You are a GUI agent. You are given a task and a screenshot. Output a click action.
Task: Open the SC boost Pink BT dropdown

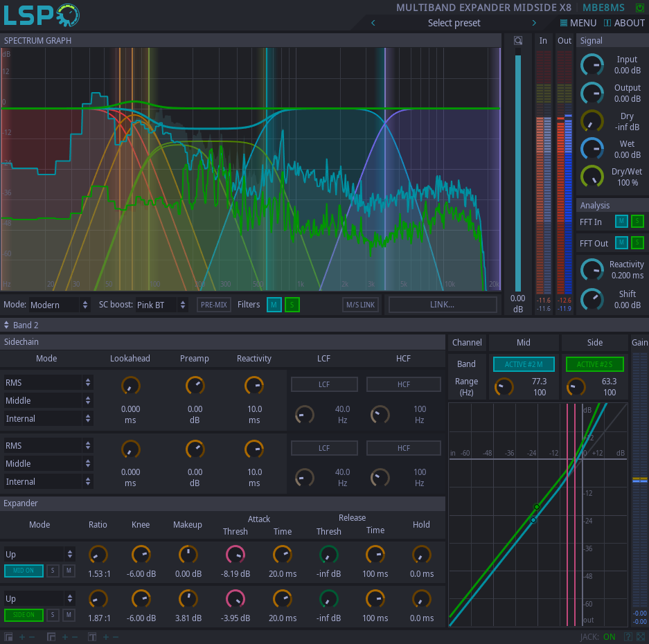162,305
